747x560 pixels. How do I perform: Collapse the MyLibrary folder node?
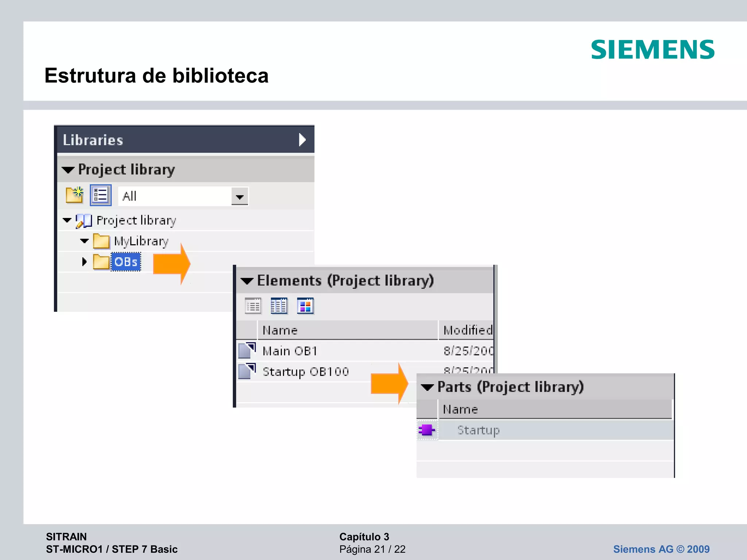tap(84, 241)
